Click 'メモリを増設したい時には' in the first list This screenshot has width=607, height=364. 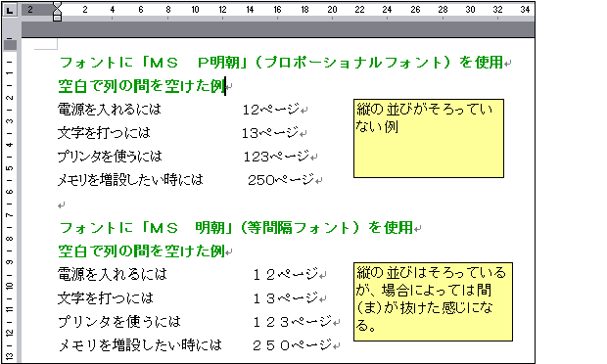pyautogui.click(x=130, y=180)
